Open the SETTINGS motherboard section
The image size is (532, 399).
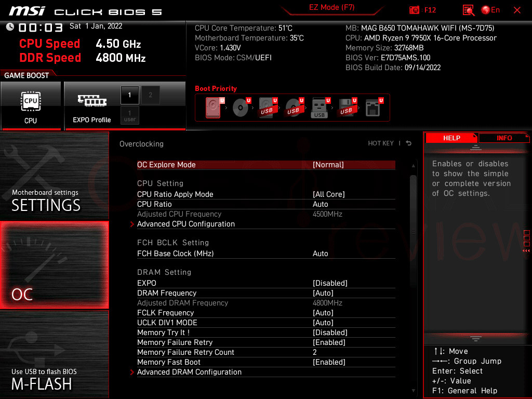[54, 176]
